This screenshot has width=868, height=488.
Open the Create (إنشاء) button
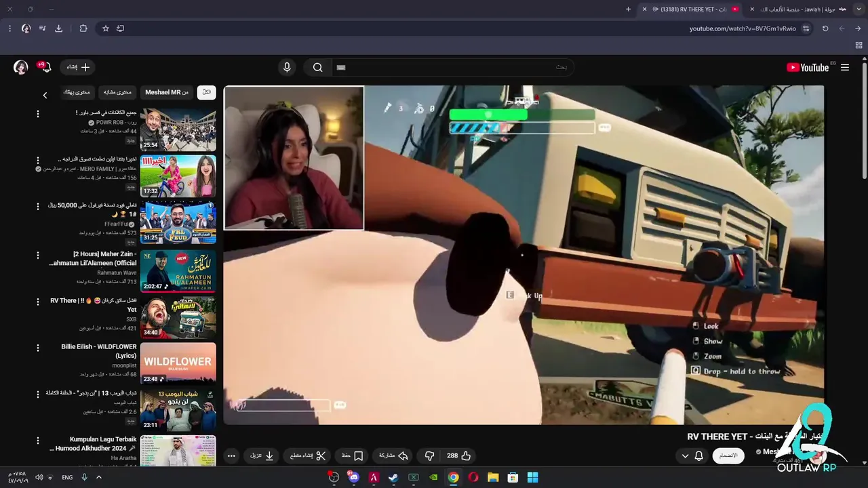(x=78, y=67)
